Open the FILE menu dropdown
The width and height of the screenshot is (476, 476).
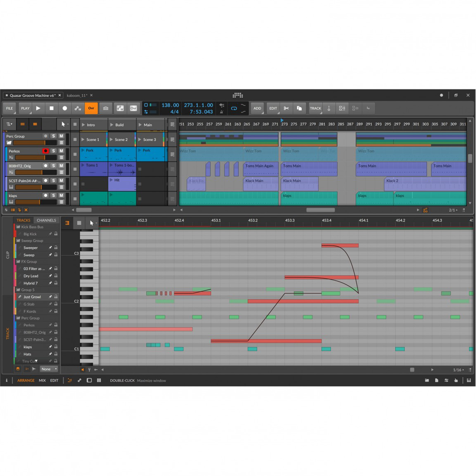(9, 108)
